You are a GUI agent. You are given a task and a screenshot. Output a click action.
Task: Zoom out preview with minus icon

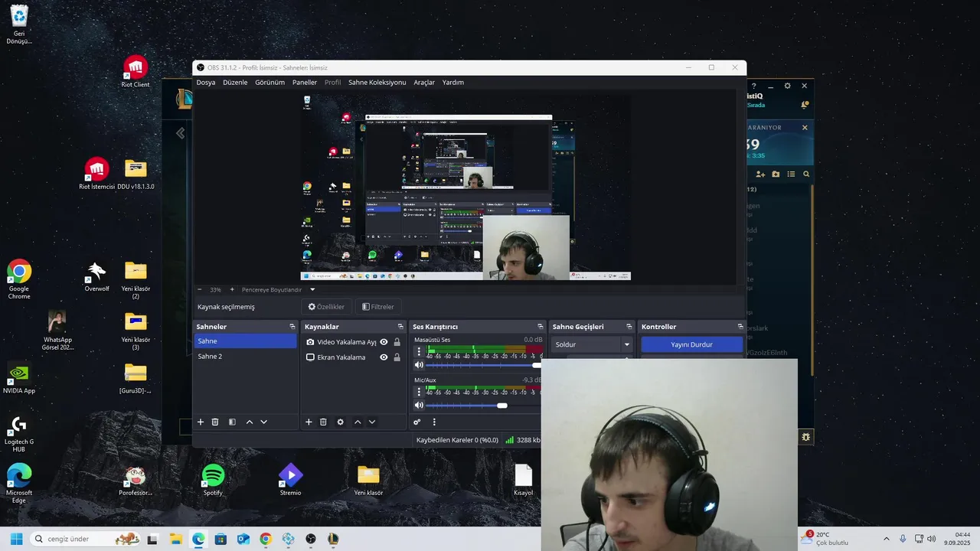200,289
